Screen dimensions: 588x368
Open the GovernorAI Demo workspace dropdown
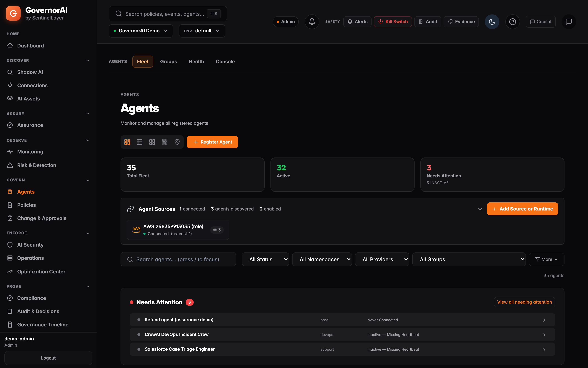141,31
